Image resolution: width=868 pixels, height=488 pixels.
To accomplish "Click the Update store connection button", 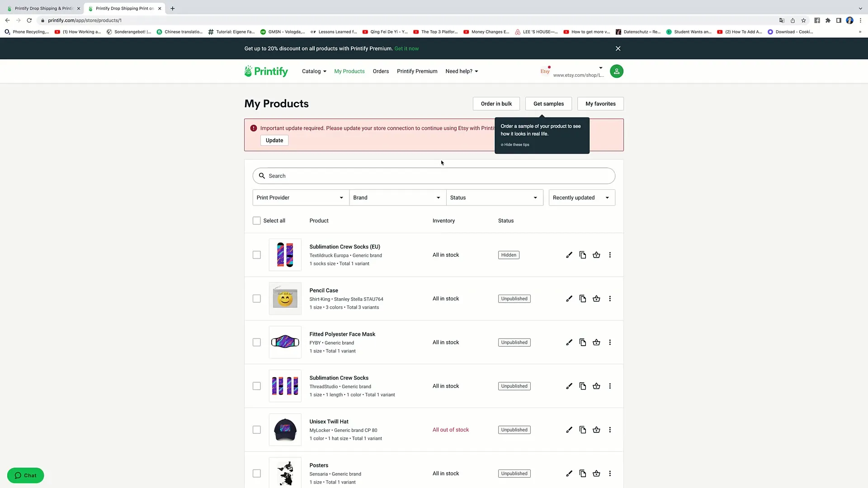I will pyautogui.click(x=274, y=140).
